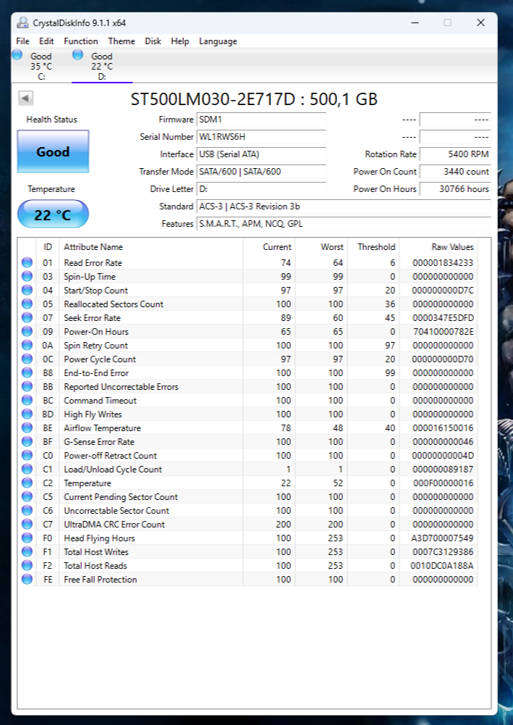Viewport: 513px width, 725px height.
Task: Click the disk title ST500LM030-2E717D : 500,1 GB
Action: click(x=254, y=99)
